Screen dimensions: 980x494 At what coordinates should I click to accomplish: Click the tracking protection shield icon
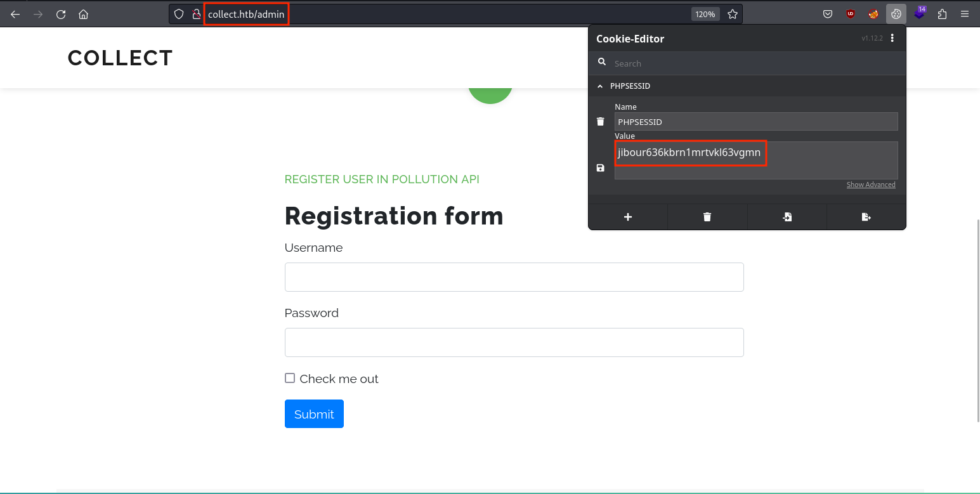180,14
